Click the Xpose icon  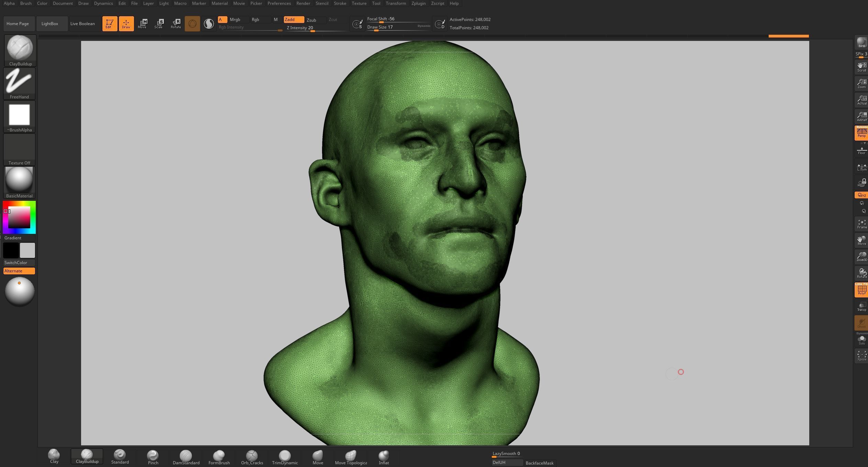pos(861,356)
